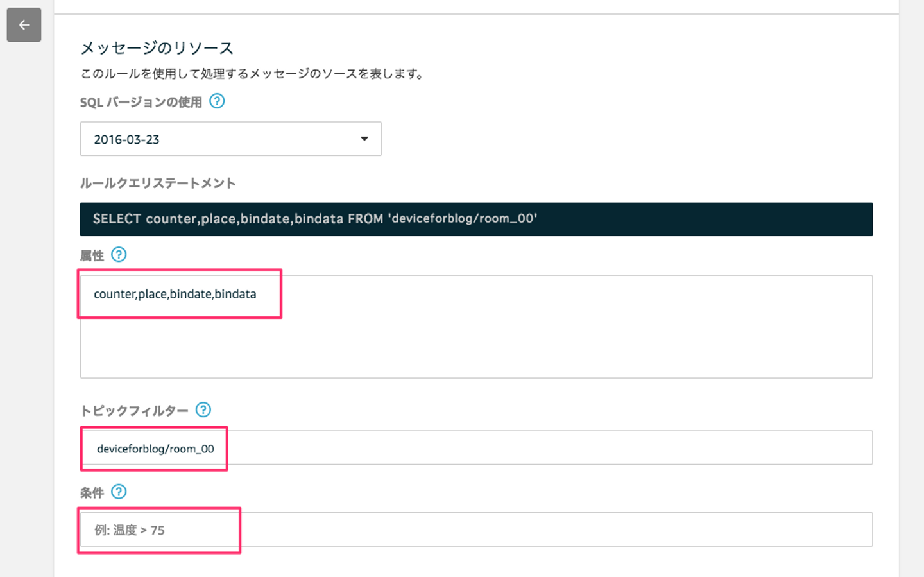Focus the 条件 input with placeholder 温度 > 75

tap(475, 530)
